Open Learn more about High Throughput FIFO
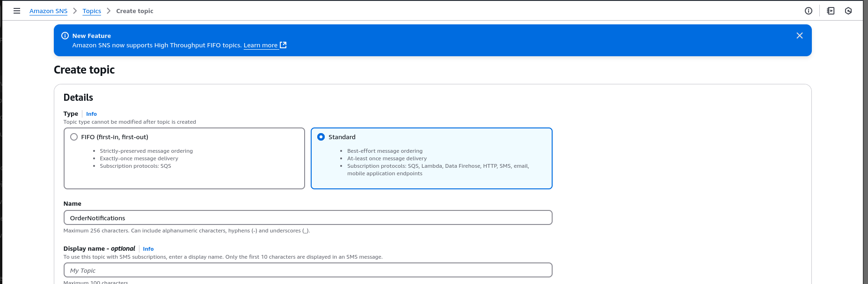This screenshot has height=284, width=868. pyautogui.click(x=260, y=45)
